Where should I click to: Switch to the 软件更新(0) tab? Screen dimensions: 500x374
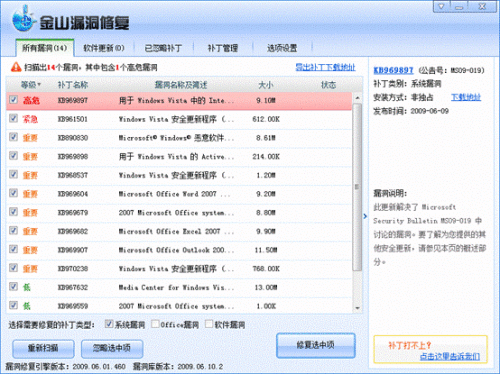click(104, 48)
